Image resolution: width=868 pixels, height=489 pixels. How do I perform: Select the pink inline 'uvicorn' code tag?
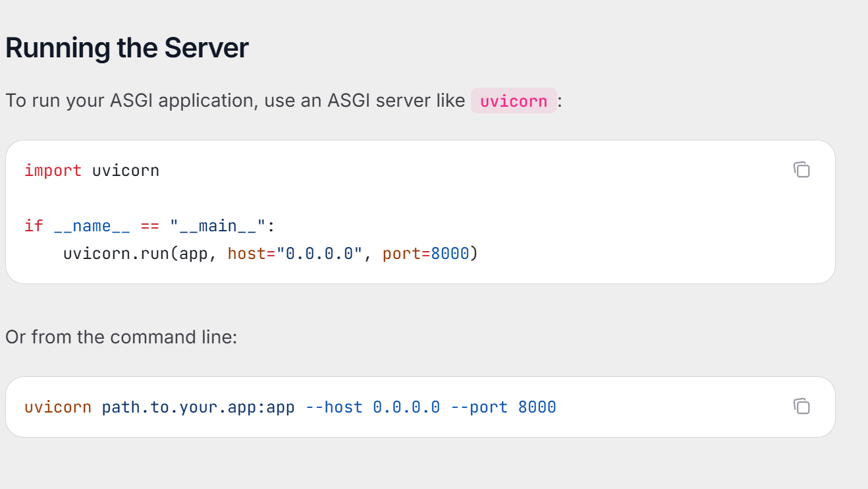pyautogui.click(x=514, y=101)
